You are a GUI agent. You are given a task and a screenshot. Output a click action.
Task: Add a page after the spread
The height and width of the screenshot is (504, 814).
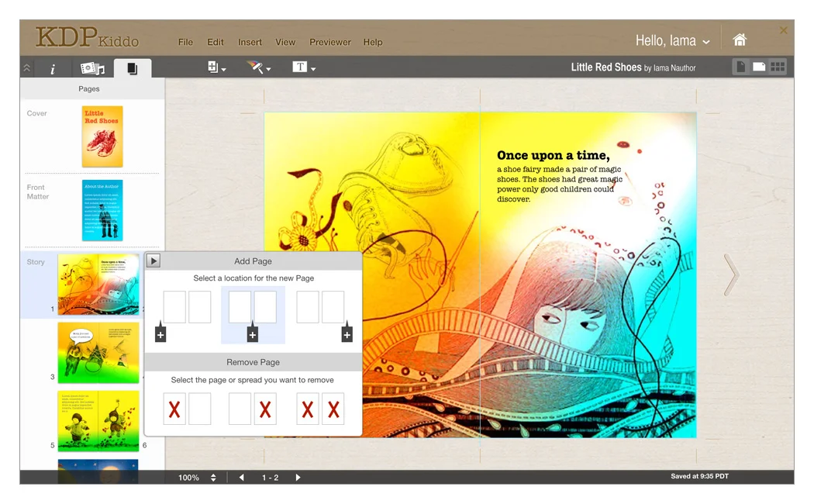347,334
